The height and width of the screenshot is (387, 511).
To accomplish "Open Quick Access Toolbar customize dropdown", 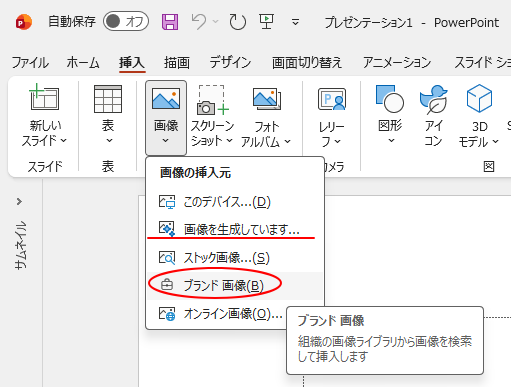I will (295, 22).
